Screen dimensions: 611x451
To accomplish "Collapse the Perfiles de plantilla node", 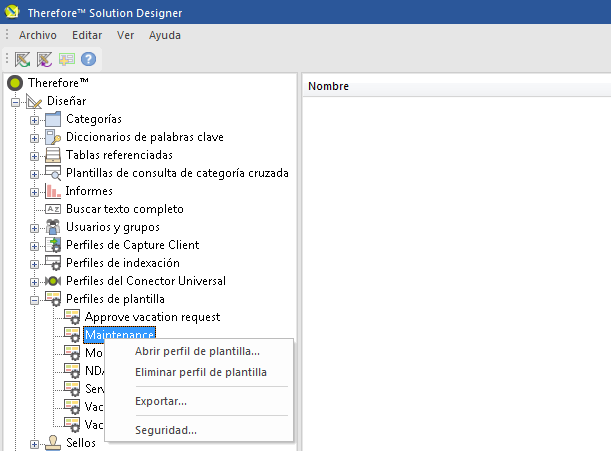I will (x=34, y=299).
